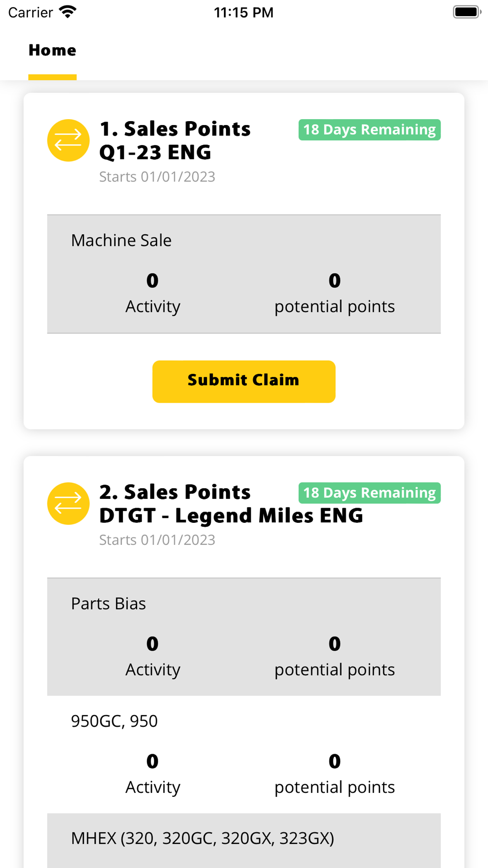This screenshot has height=868, width=488.
Task: Tap second card's 18 Days Remaining badge
Action: (x=369, y=493)
